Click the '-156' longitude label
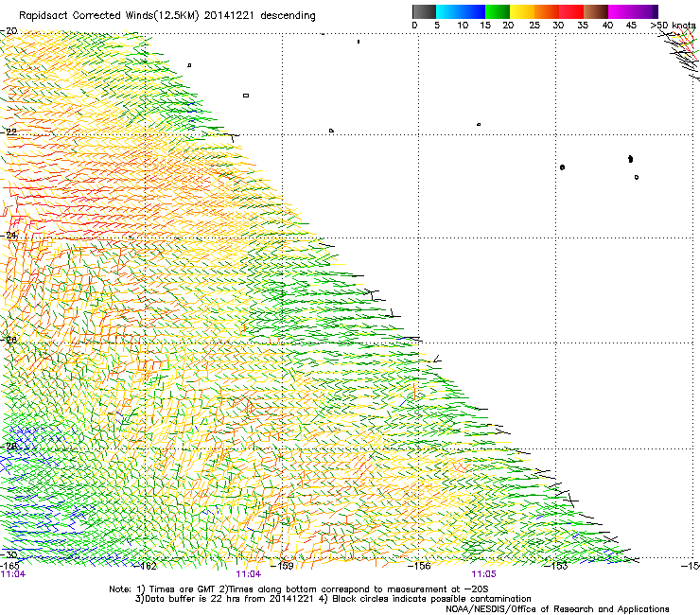This screenshot has height=615, width=700. [x=420, y=566]
